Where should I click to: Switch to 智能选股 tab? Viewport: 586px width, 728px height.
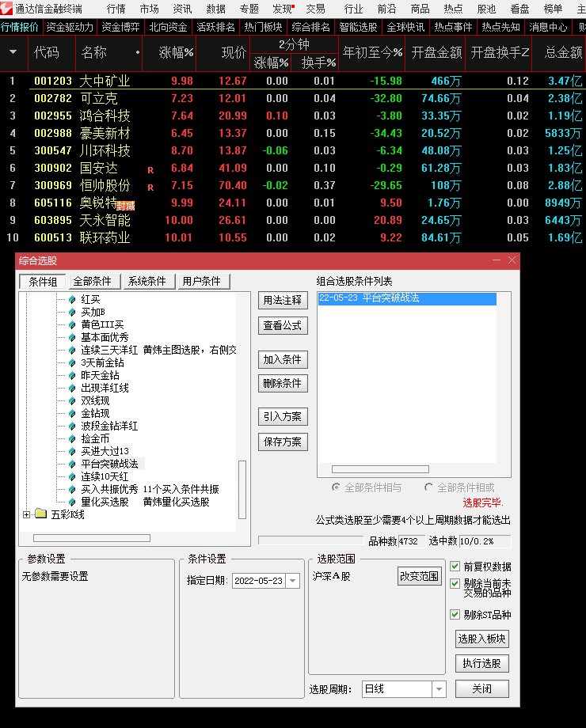pos(358,27)
